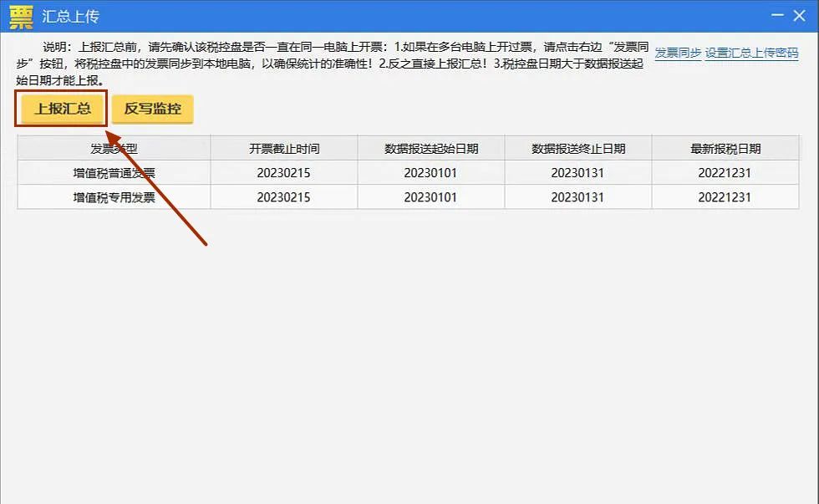Click 20230215 in 增值税专用发票 row
The width and height of the screenshot is (819, 504).
(x=283, y=197)
